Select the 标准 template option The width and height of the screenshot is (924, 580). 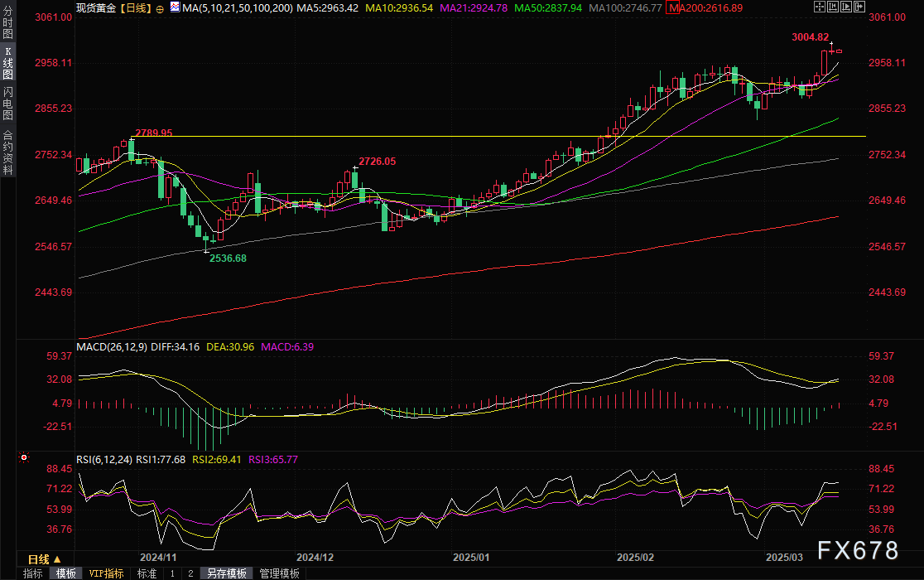(x=147, y=573)
